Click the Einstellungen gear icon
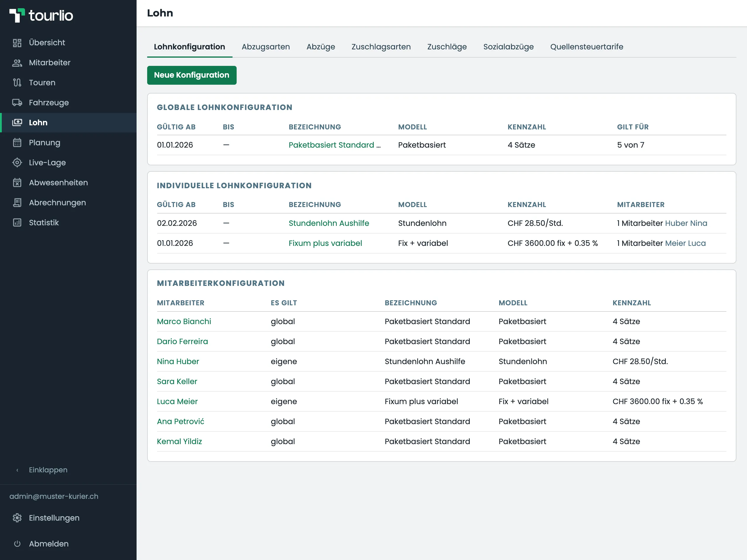The height and width of the screenshot is (560, 747). 17,518
